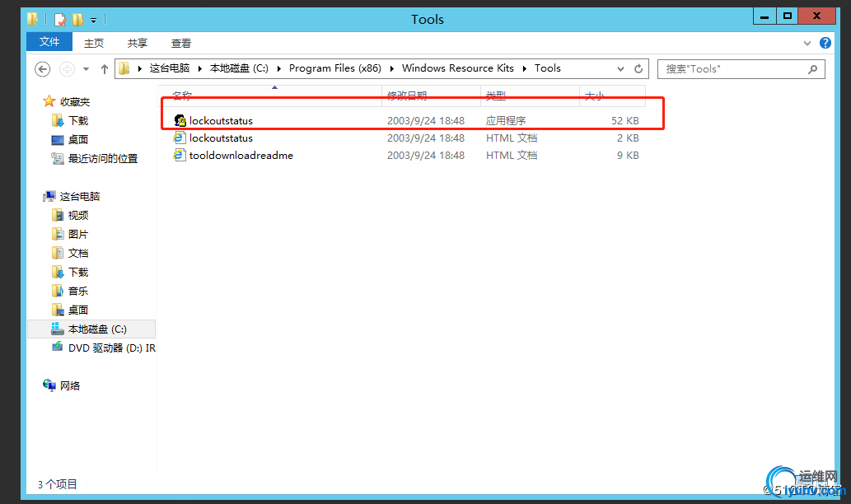Click the 网络 network icon
851x504 pixels.
(49, 385)
